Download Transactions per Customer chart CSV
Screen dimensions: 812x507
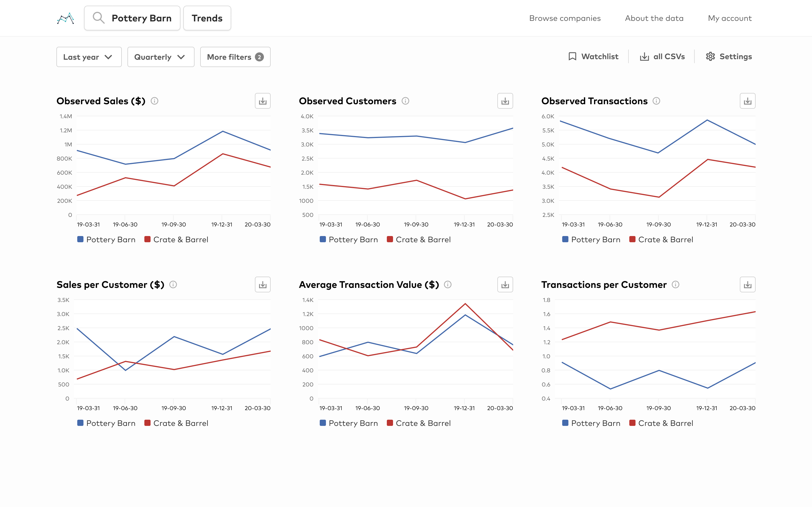coord(747,285)
